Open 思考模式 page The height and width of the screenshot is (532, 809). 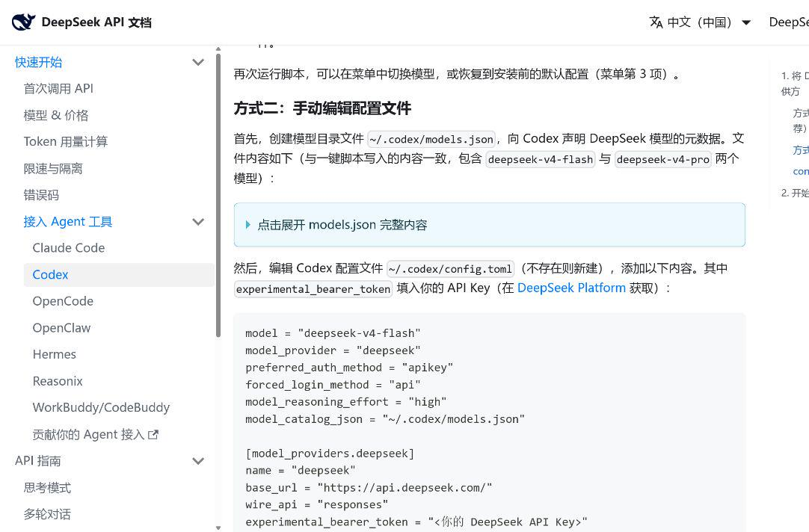click(47, 488)
